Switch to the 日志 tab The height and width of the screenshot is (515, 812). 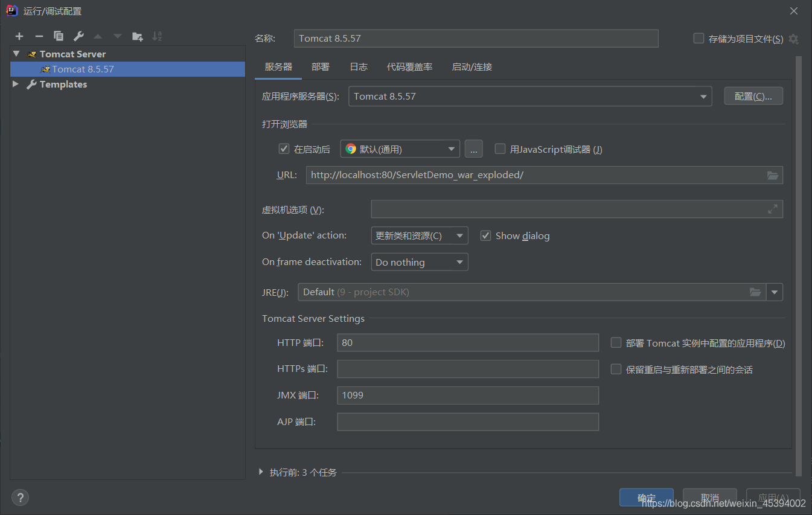coord(359,67)
